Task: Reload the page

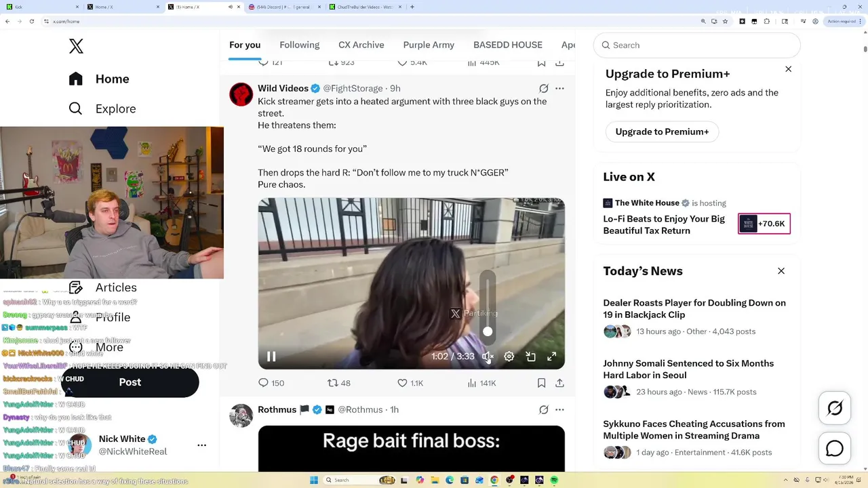Action: pos(31,21)
